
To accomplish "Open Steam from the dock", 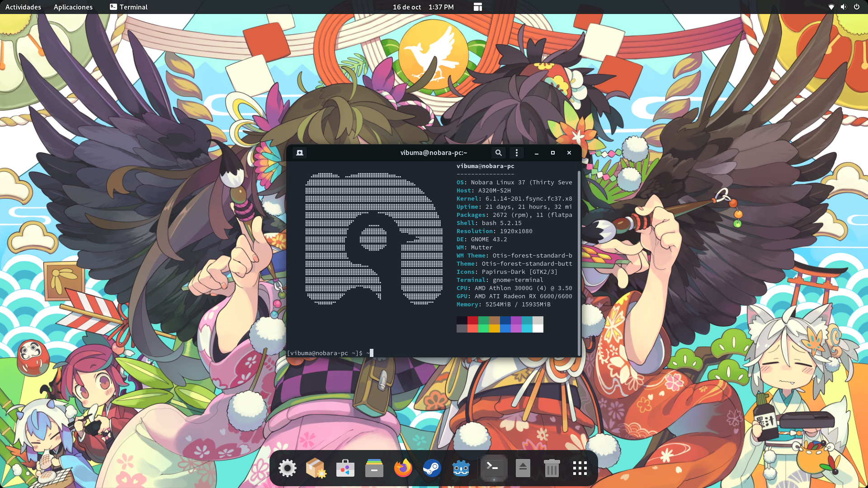I will tap(432, 468).
